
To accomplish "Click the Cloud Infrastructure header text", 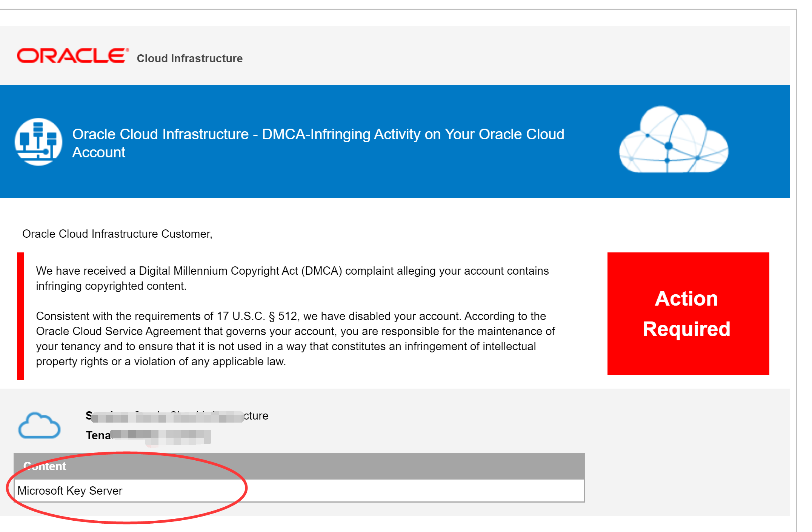I will point(189,58).
